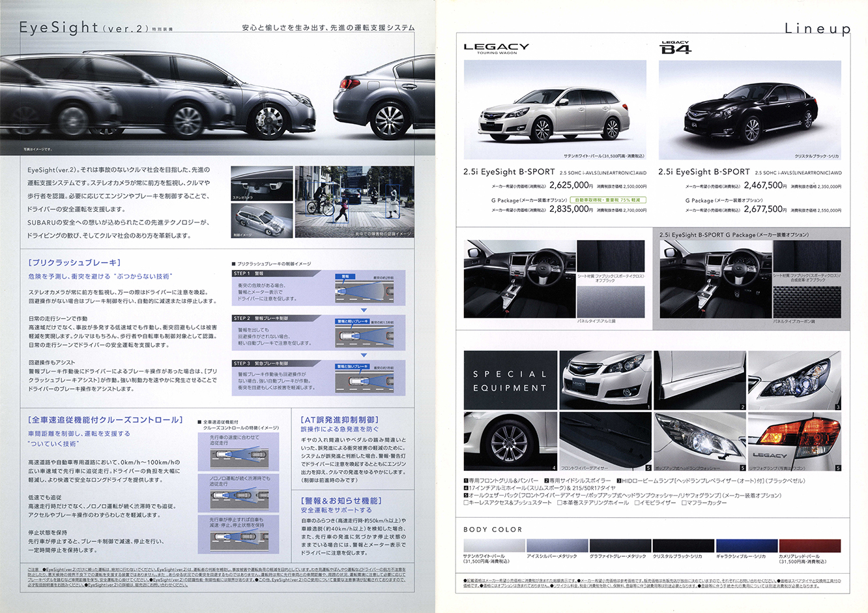Screen dimensions: 868x613
Task: Open the standard B-SPORT interior dashboard photo
Action: (x=519, y=279)
